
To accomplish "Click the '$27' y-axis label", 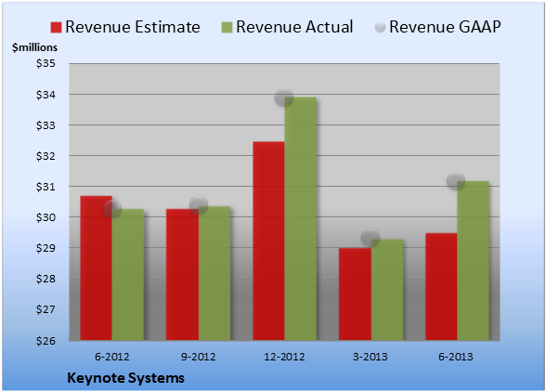I will click(x=45, y=309).
